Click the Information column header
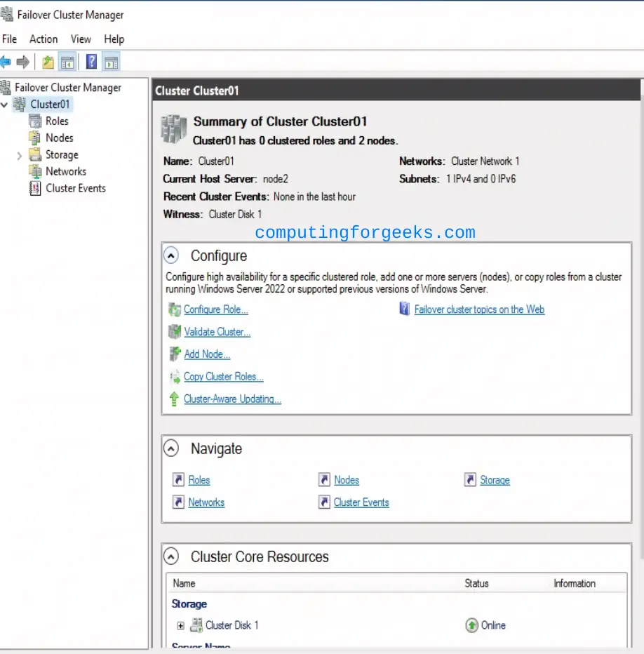 [575, 584]
